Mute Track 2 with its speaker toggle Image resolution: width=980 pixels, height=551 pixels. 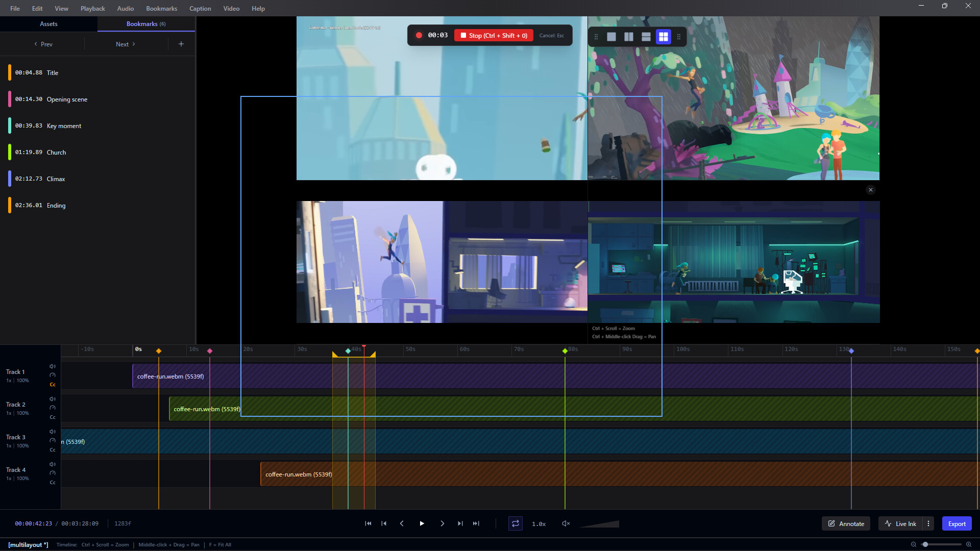pyautogui.click(x=52, y=398)
